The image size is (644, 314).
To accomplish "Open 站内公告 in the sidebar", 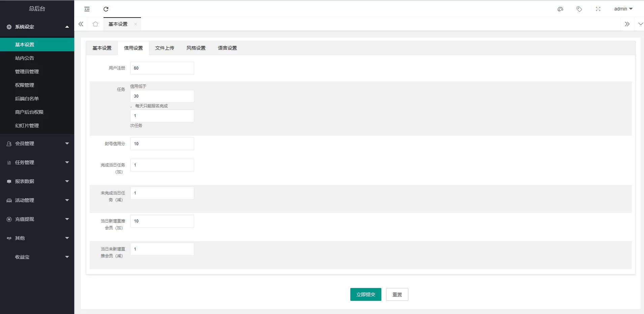I will click(x=37, y=58).
